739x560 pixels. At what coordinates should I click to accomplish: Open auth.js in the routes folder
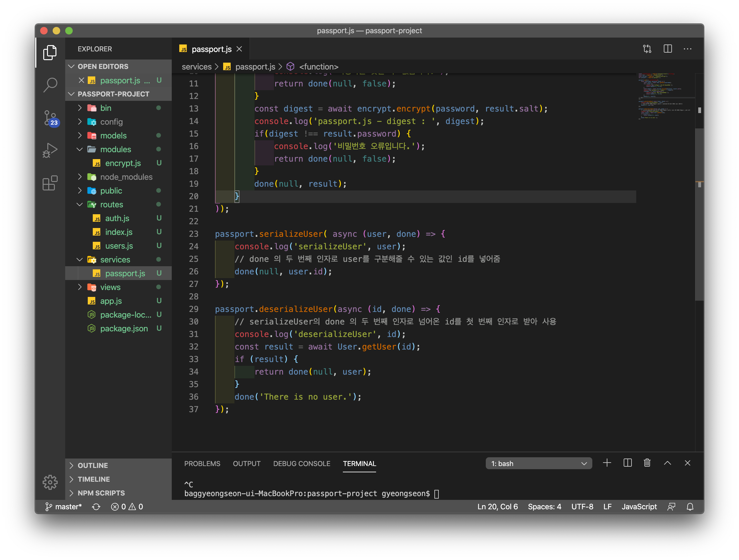click(117, 218)
